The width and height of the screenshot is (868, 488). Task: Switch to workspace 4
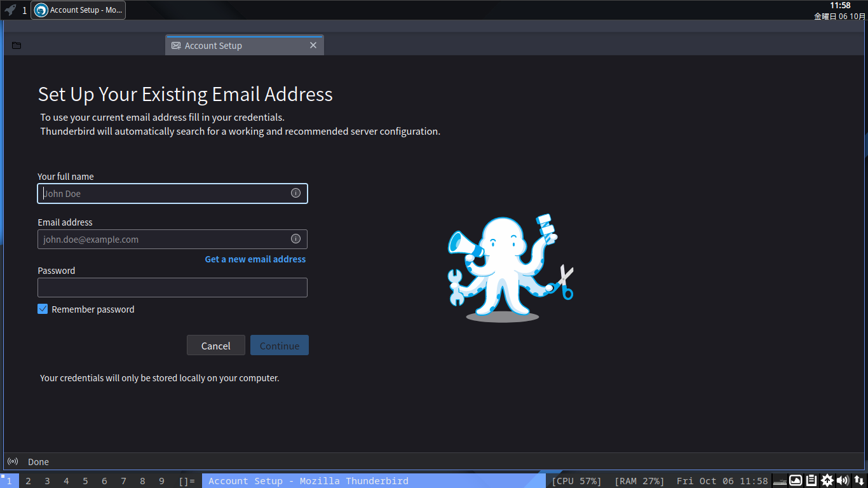coord(66,481)
